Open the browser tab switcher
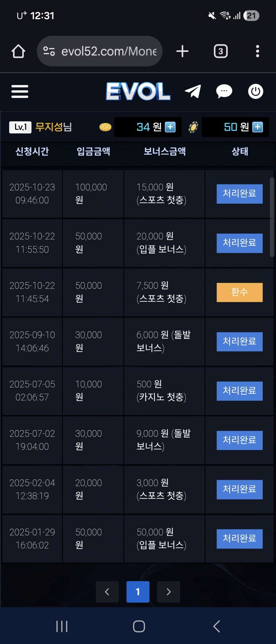 point(220,51)
